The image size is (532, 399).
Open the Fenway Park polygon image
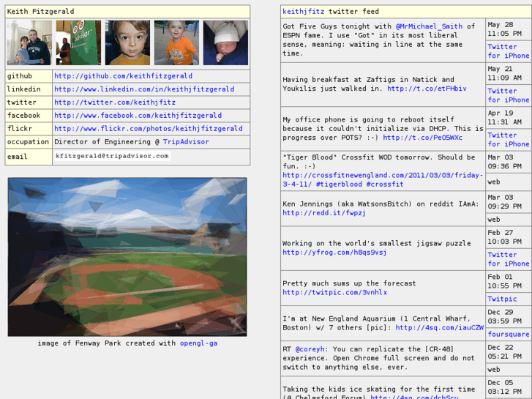coord(127,257)
